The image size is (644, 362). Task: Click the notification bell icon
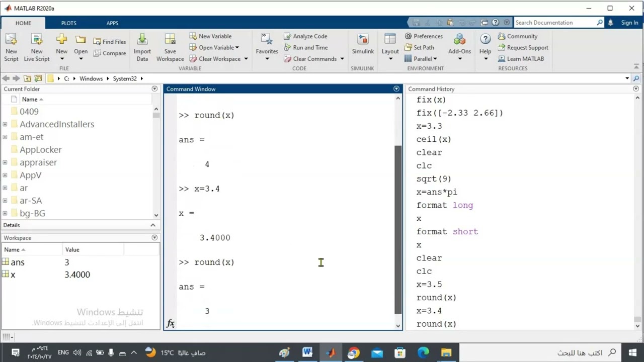[x=610, y=23]
